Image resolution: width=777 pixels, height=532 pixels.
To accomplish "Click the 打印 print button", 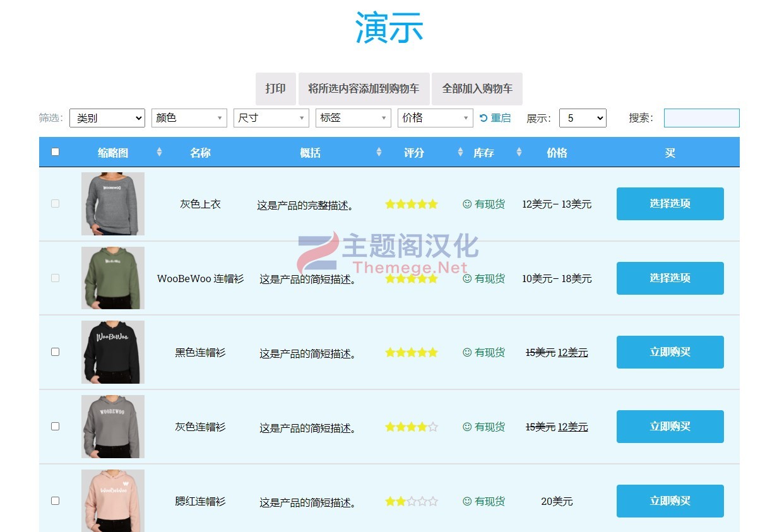I will pyautogui.click(x=276, y=88).
